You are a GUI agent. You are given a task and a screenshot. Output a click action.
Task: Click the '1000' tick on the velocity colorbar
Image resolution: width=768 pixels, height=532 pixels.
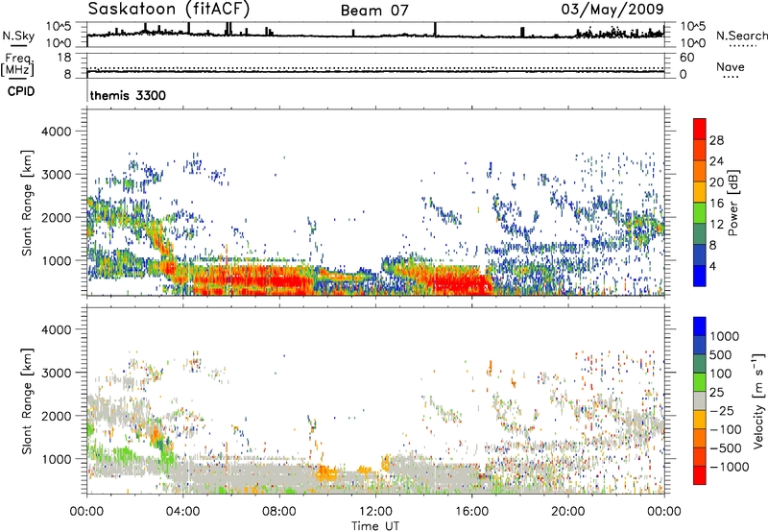724,336
